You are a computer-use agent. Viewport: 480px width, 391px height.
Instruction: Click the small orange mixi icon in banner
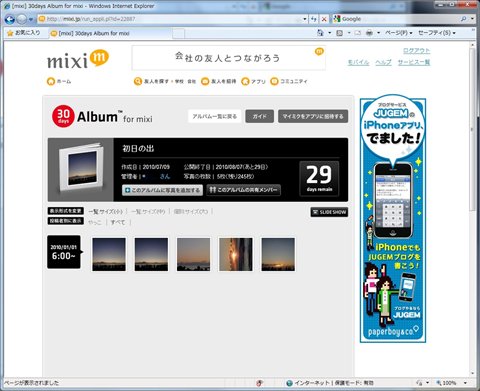(x=319, y=51)
